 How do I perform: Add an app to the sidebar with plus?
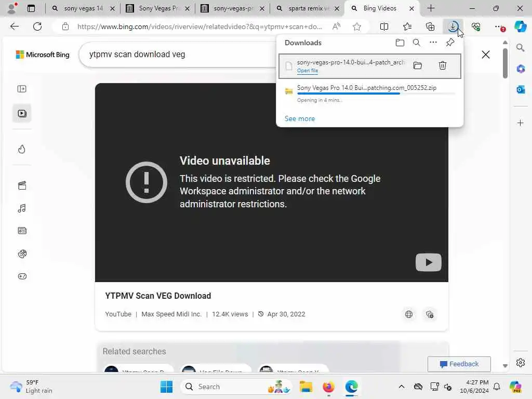click(x=520, y=123)
